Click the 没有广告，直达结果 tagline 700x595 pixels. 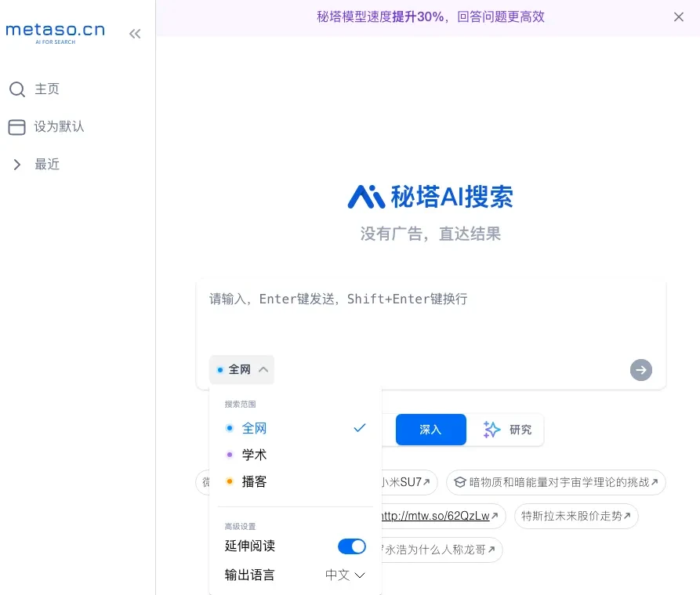point(430,234)
